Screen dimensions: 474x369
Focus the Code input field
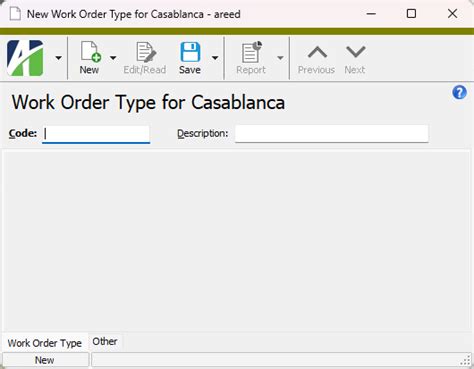tap(96, 134)
